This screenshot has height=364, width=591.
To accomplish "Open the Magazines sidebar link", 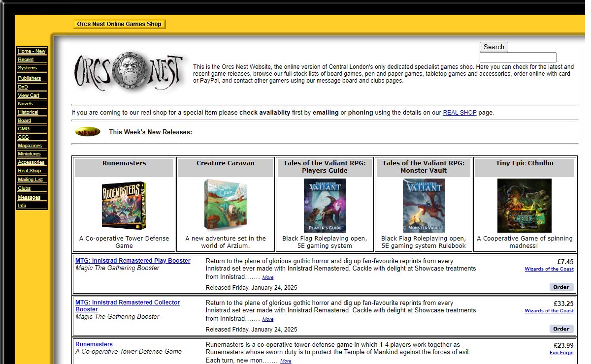I will click(x=30, y=146).
